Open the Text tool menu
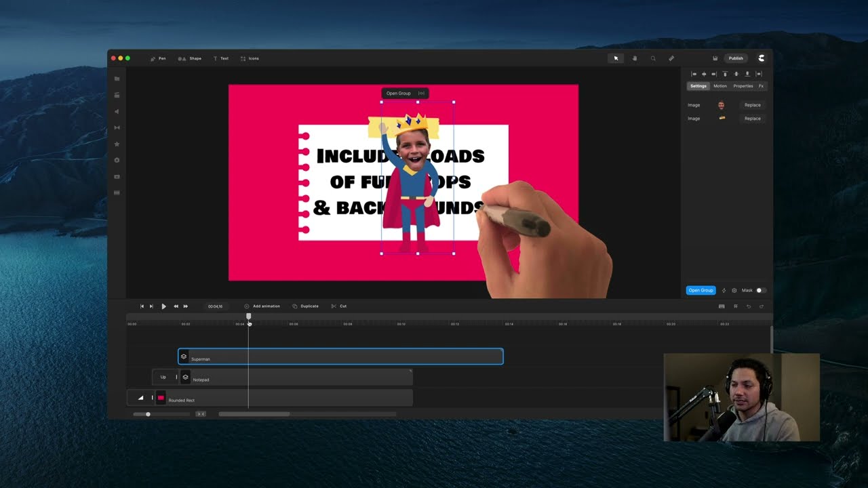Image resolution: width=868 pixels, height=488 pixels. (x=220, y=58)
